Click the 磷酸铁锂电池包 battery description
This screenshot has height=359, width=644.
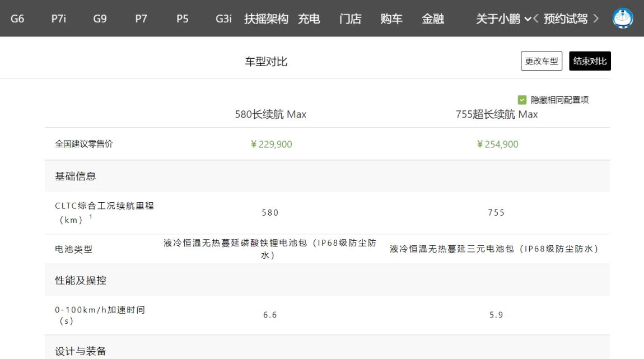270,249
